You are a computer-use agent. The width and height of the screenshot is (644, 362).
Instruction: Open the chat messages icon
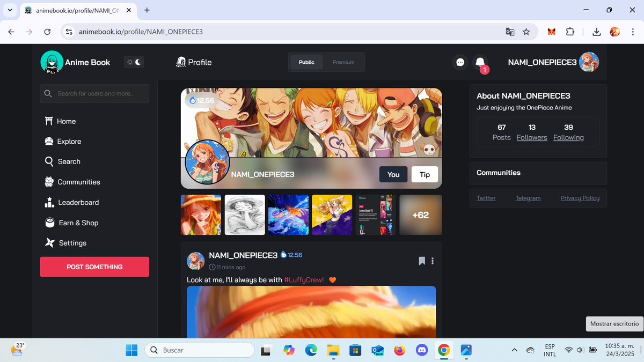pos(460,62)
